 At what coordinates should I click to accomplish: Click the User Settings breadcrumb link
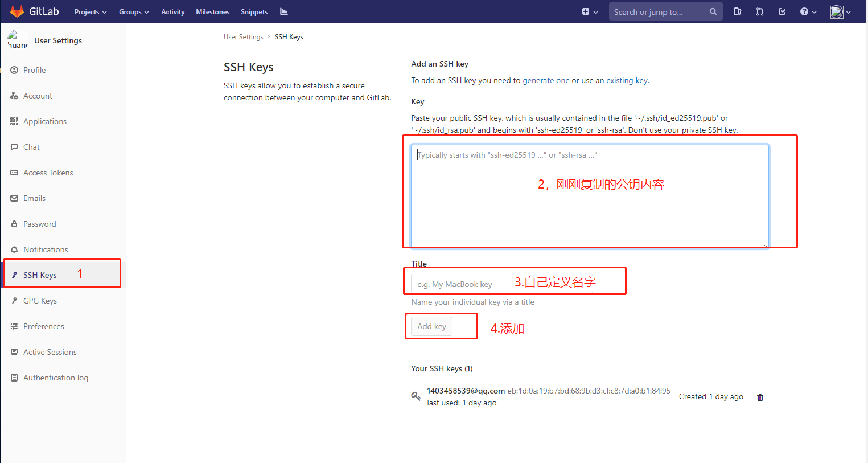(x=243, y=37)
